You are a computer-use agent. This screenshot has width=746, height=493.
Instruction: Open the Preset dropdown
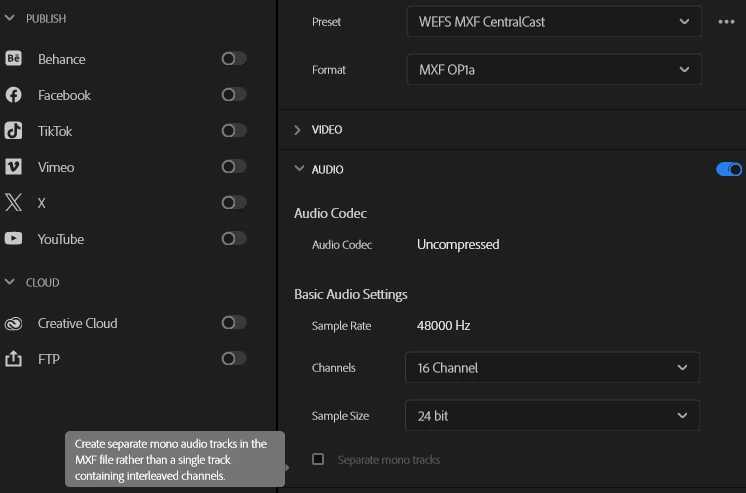[x=553, y=21]
